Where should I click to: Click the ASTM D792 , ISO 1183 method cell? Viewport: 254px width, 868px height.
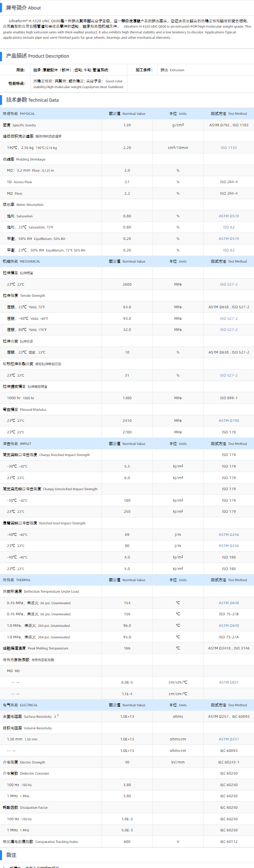pos(229,125)
